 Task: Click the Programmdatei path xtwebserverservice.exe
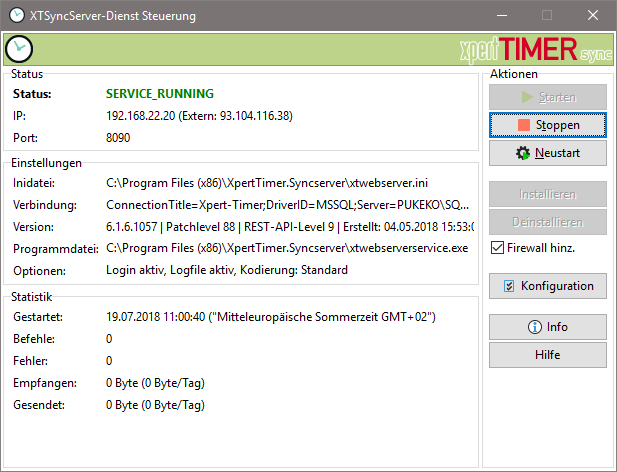click(285, 248)
